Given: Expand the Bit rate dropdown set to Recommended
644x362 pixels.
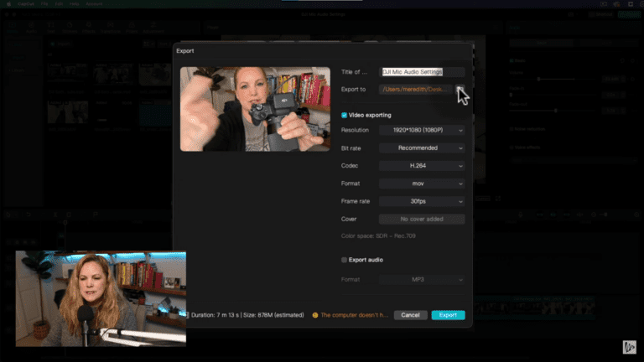Looking at the screenshot, I should tap(421, 148).
